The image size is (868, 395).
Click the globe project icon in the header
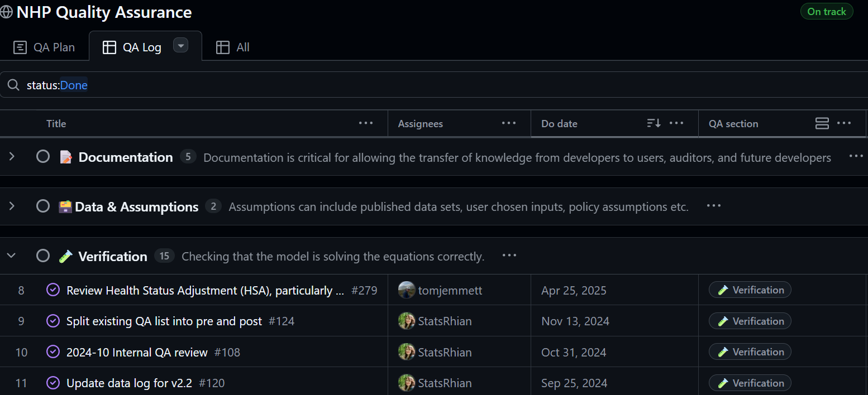(x=7, y=12)
